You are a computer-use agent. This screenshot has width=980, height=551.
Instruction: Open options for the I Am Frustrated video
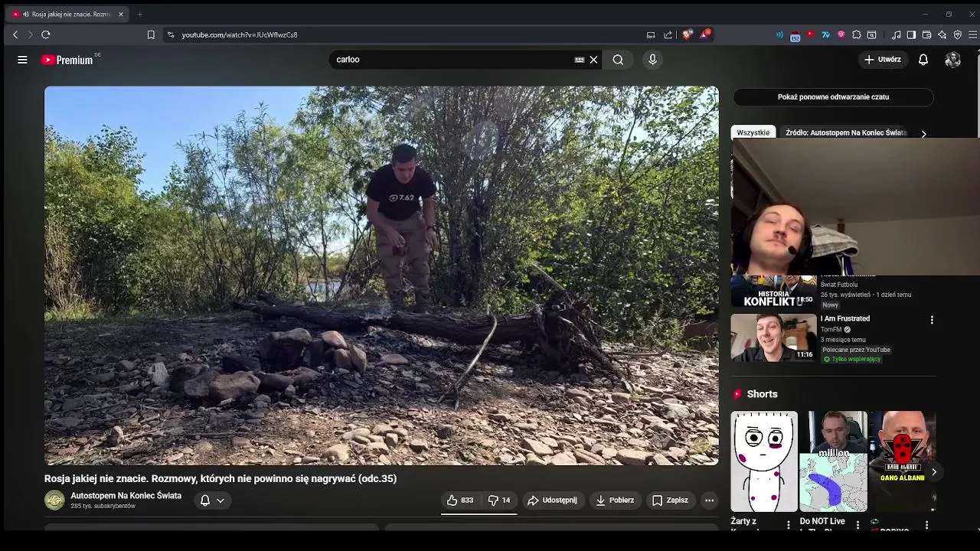(932, 320)
